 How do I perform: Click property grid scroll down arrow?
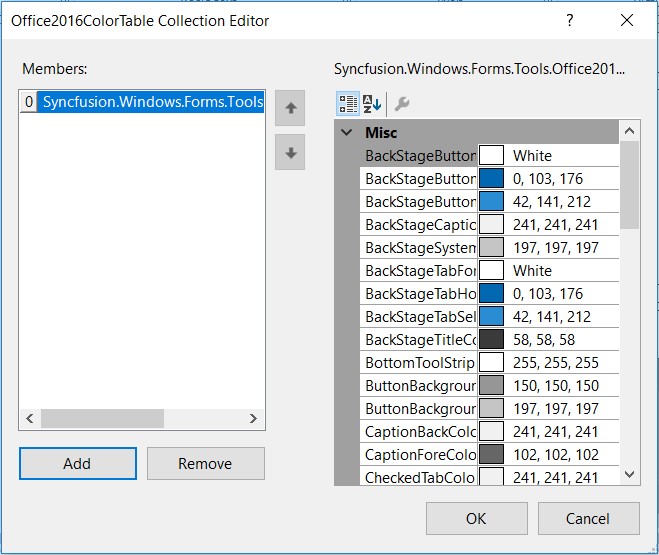[629, 475]
